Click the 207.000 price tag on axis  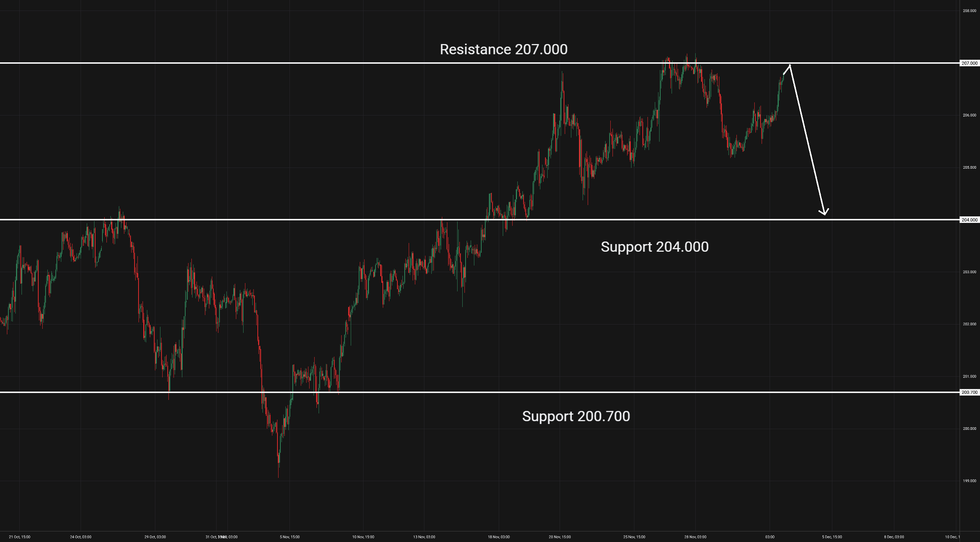pyautogui.click(x=969, y=63)
